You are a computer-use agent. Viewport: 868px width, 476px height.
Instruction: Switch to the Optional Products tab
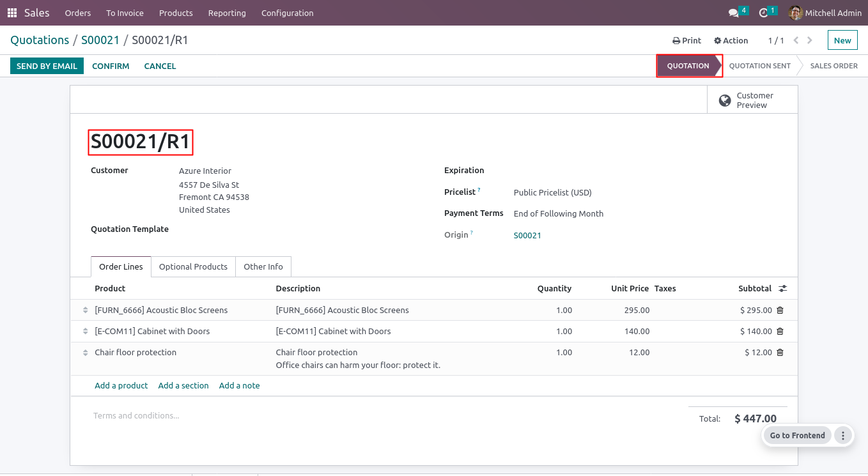(193, 267)
